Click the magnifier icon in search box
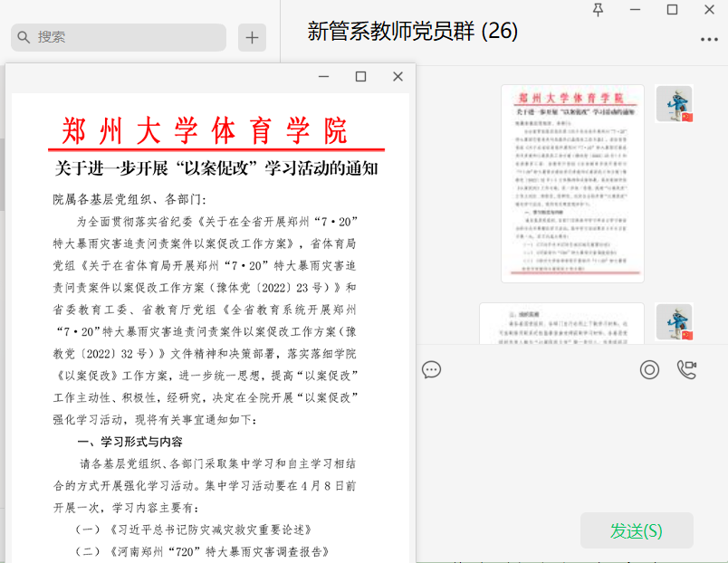This screenshot has height=563, width=728. coord(24,37)
